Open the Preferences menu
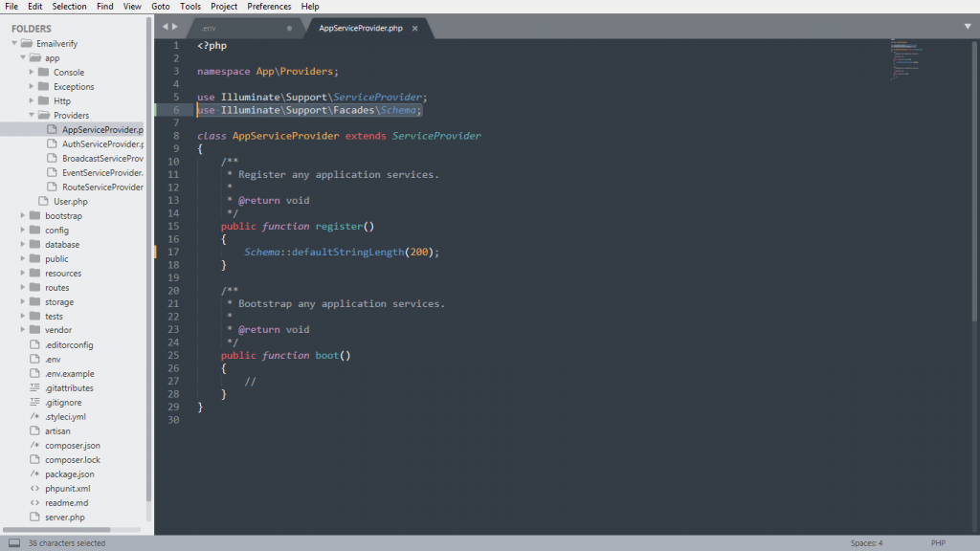Screen dimensions: 980x551 coord(269,7)
